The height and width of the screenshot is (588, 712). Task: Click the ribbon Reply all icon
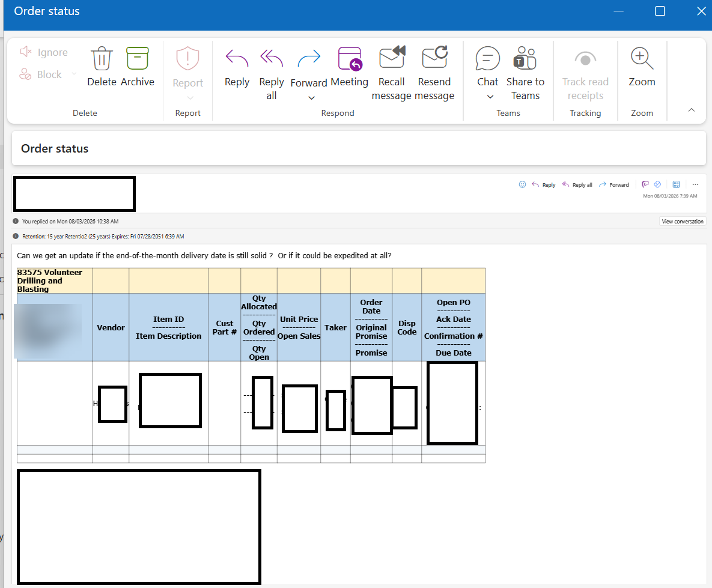272,59
